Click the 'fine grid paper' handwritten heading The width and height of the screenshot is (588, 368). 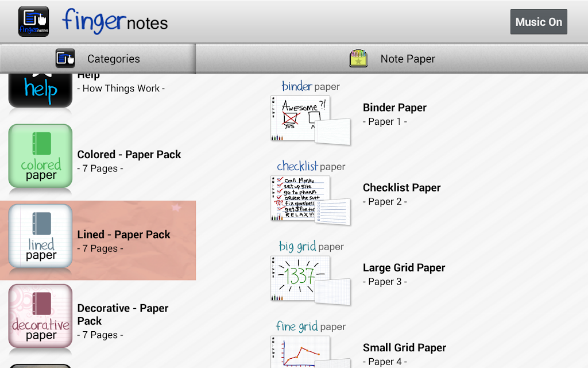pyautogui.click(x=311, y=327)
